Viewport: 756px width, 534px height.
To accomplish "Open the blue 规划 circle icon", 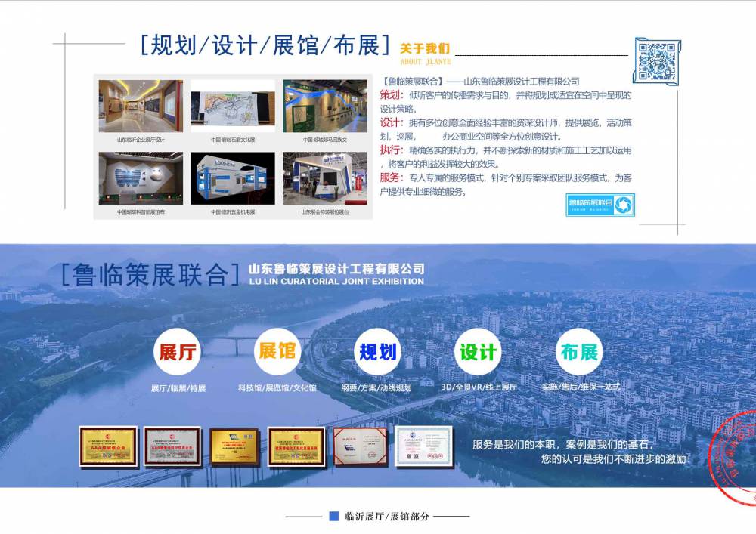I will point(377,352).
